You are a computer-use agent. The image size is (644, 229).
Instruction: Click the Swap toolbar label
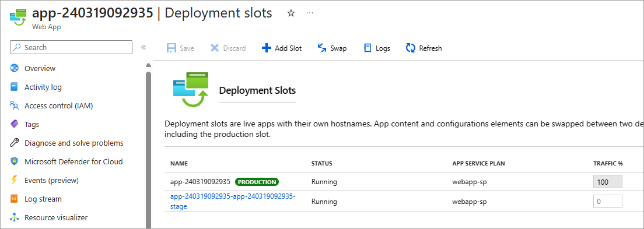(338, 48)
